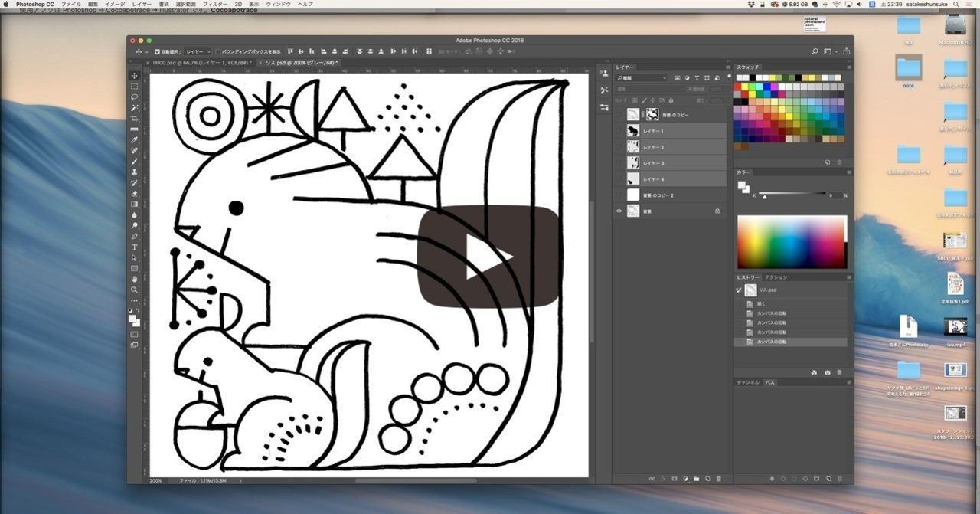Viewport: 980px width, 514px height.
Task: Switch to the アクション panel tab
Action: 776,277
